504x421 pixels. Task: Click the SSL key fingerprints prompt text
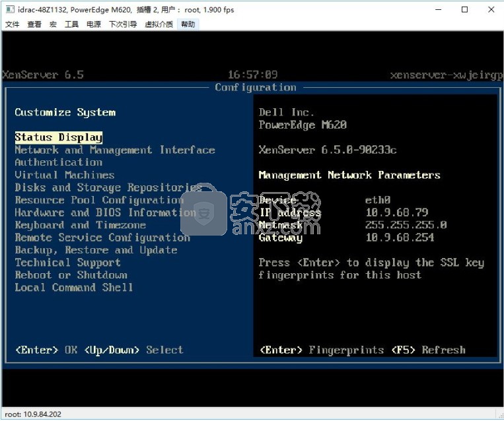click(371, 269)
